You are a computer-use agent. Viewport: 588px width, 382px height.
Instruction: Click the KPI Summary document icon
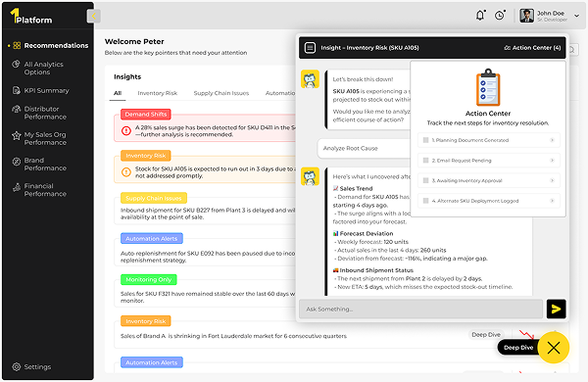[x=16, y=90]
